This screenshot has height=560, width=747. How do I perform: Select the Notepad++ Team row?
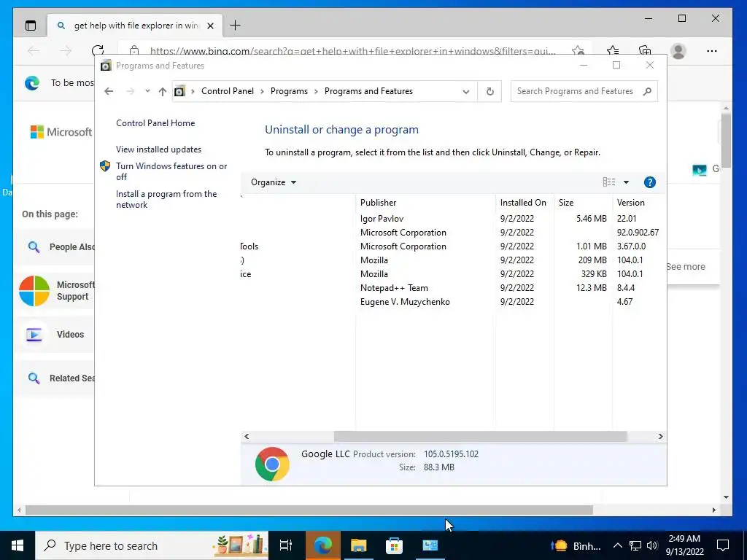[454, 287]
